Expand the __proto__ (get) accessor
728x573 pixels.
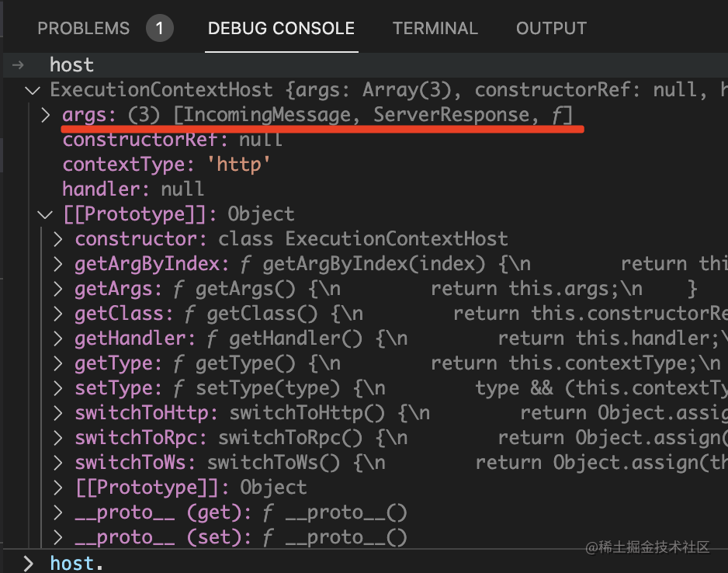coord(58,512)
